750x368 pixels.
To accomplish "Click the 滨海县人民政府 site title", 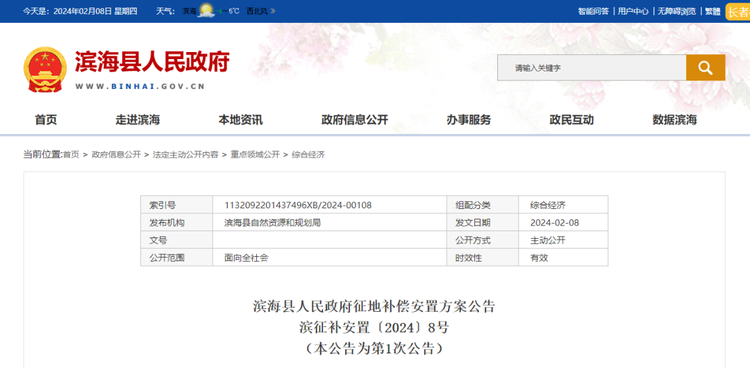I will (x=152, y=61).
